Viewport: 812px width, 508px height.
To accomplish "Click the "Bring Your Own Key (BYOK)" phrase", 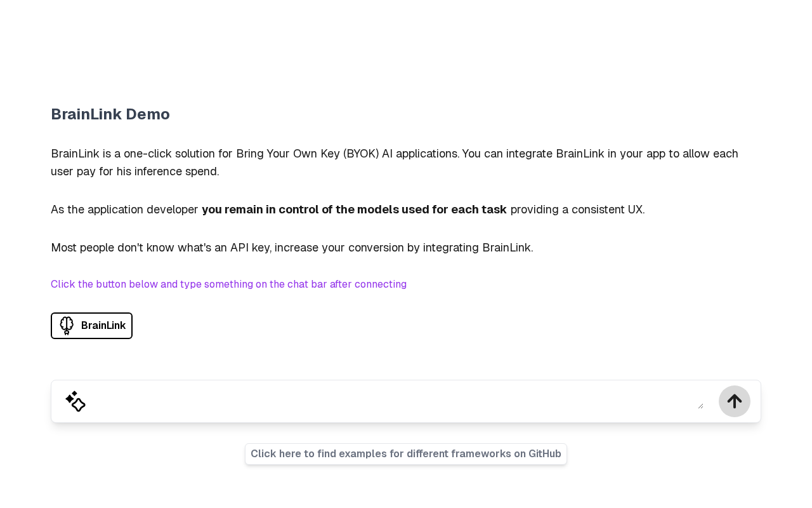I will (x=307, y=154).
